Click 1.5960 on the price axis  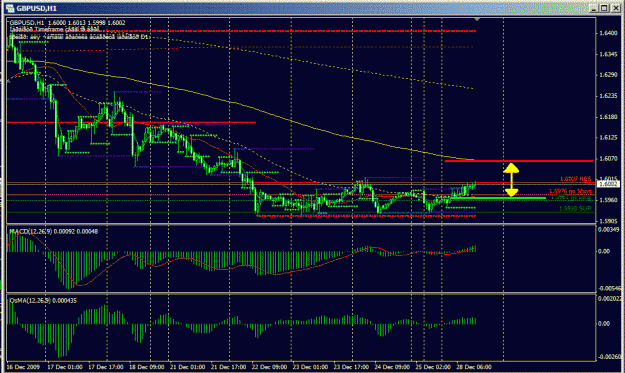pos(608,200)
